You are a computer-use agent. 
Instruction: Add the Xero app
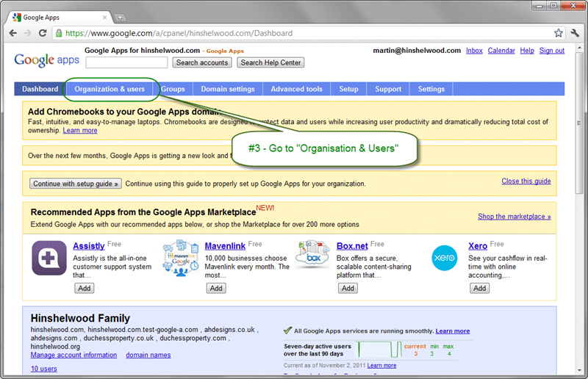coord(480,288)
